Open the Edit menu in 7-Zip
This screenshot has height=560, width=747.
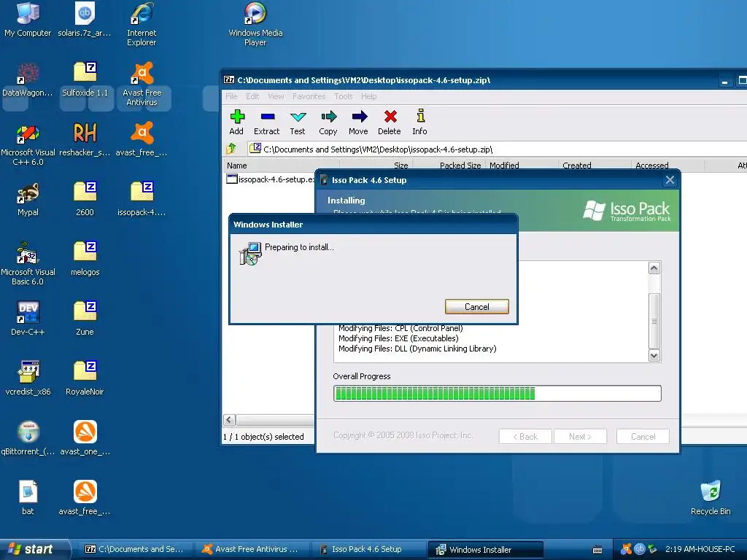[x=252, y=96]
